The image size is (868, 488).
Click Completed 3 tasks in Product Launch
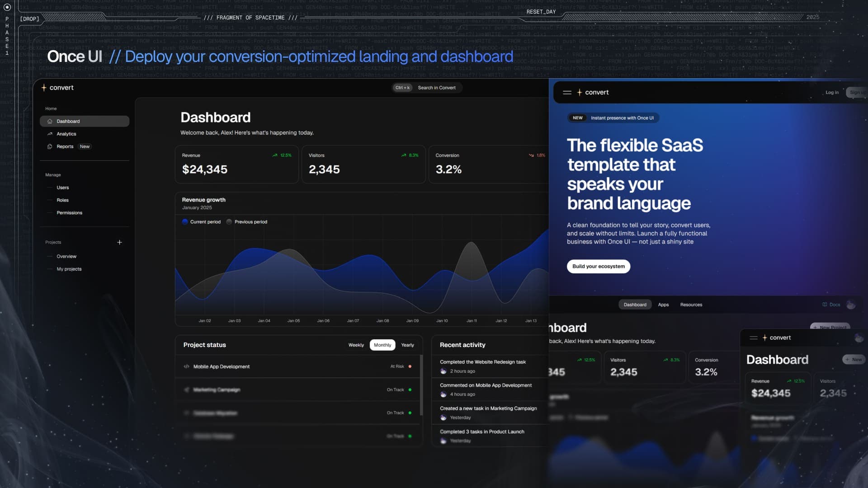(482, 432)
